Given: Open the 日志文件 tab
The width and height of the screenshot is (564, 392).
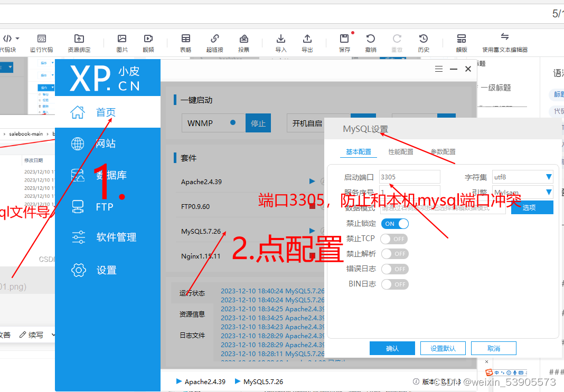Looking at the screenshot, I should coord(192,335).
